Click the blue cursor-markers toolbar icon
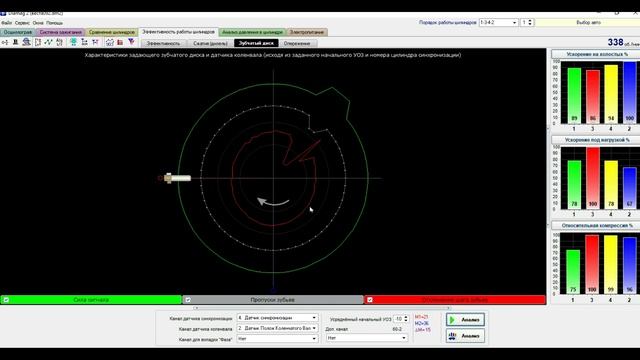The image size is (640, 360). (x=95, y=42)
